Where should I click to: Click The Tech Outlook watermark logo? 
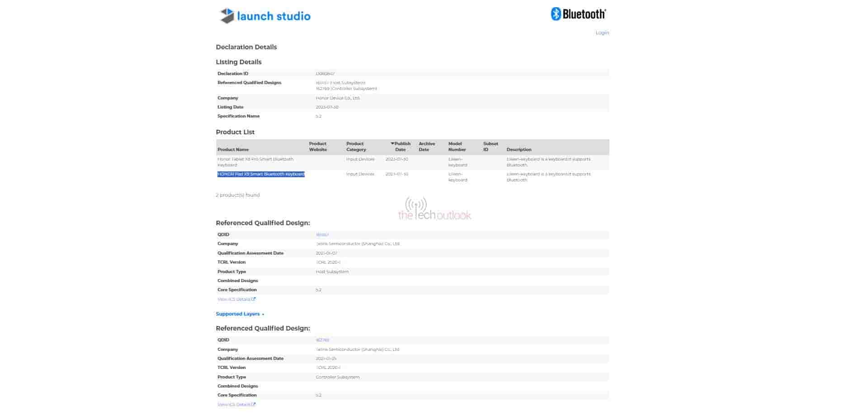coord(434,210)
